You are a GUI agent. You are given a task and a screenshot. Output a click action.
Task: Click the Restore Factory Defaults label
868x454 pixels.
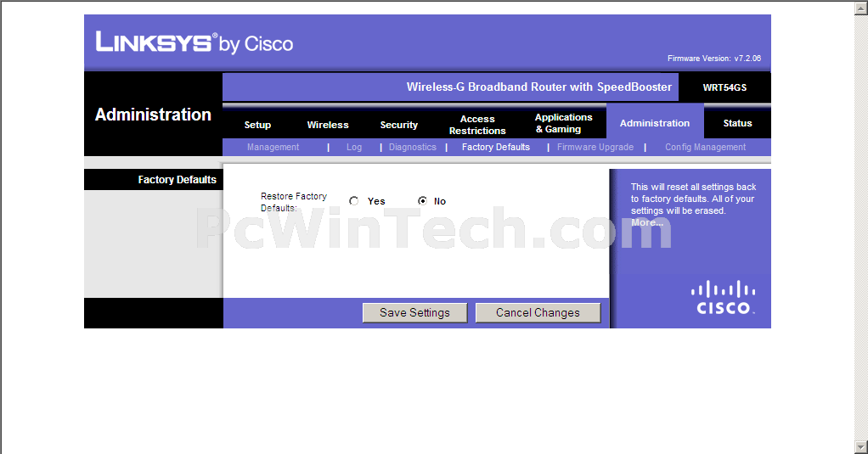(x=293, y=202)
